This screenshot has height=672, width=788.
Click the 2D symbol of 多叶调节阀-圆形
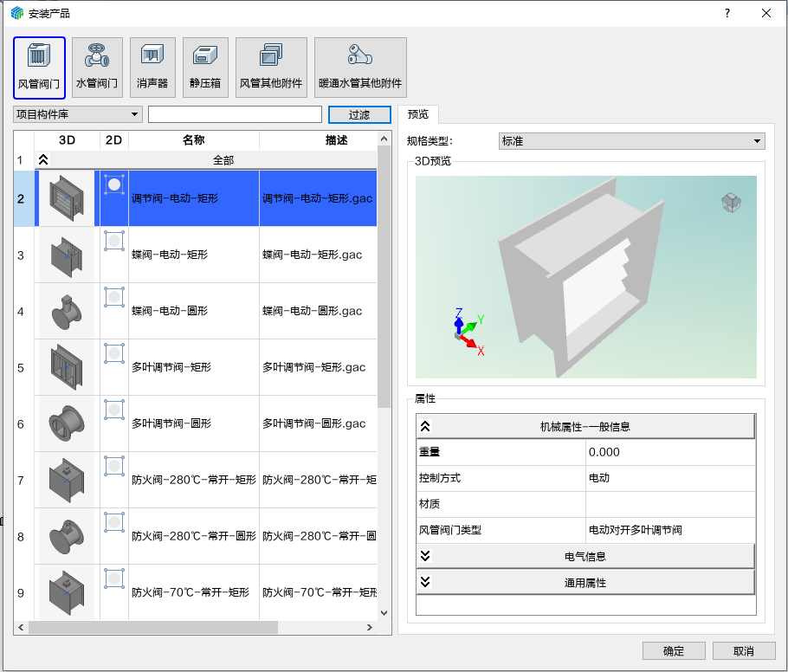pyautogui.click(x=114, y=410)
